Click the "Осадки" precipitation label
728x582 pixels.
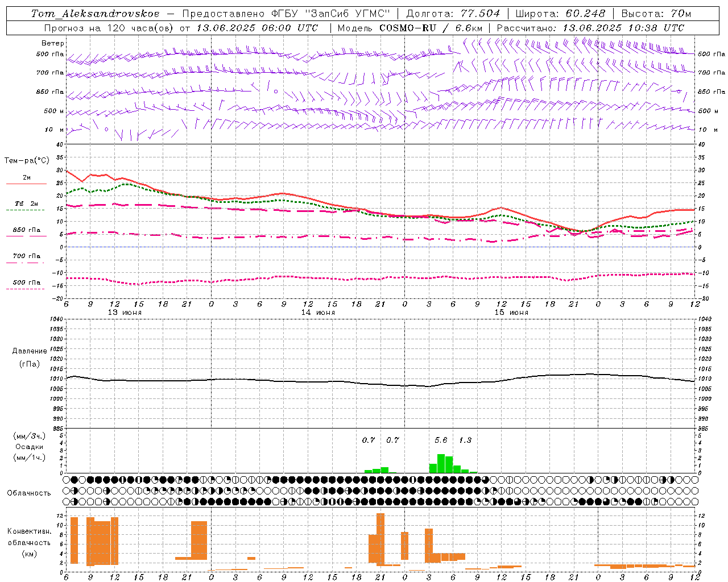30,447
